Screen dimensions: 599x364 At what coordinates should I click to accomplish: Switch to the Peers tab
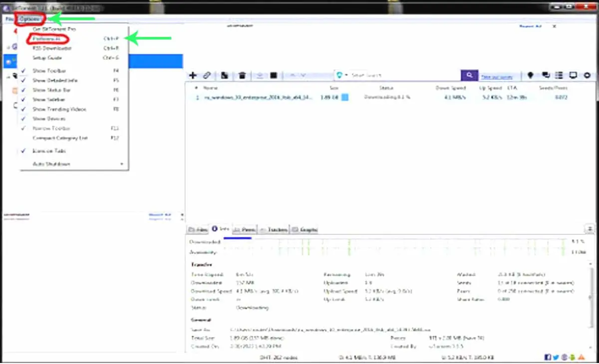245,230
